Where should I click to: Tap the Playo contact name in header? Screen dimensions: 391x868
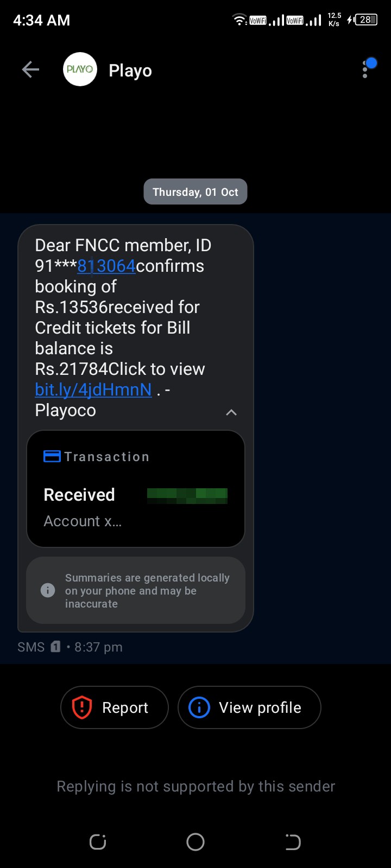[x=130, y=71]
